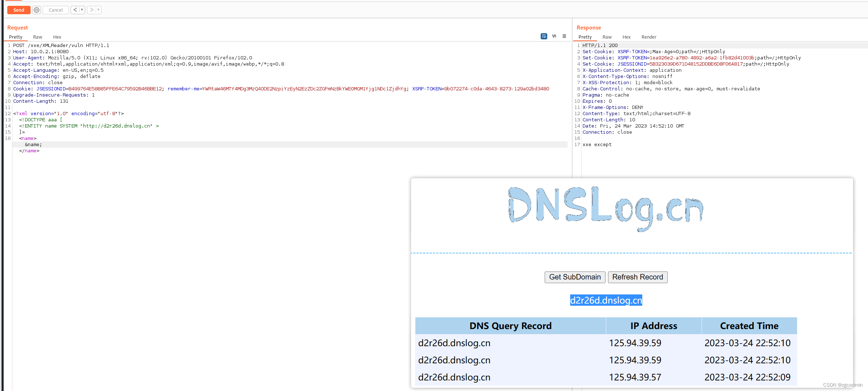Image resolution: width=868 pixels, height=391 pixels.
Task: Click the IP cell 125.94.39.57
Action: 635,377
